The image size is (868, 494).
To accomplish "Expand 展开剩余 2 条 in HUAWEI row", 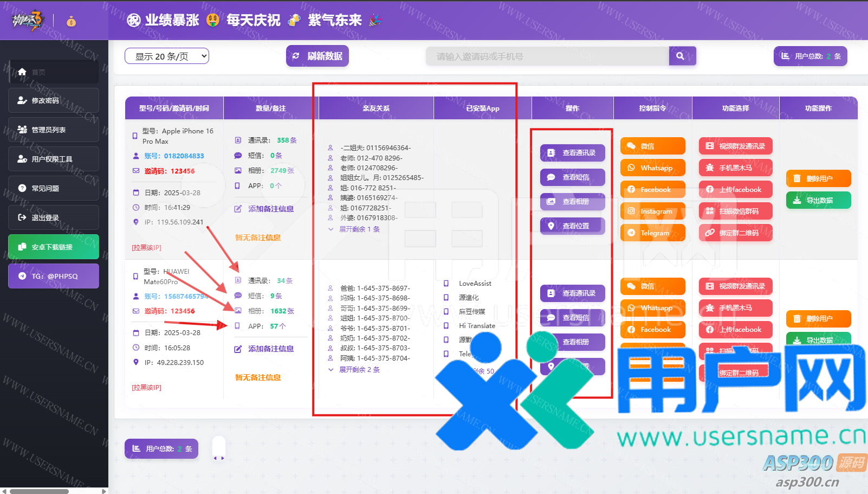I will pos(359,370).
